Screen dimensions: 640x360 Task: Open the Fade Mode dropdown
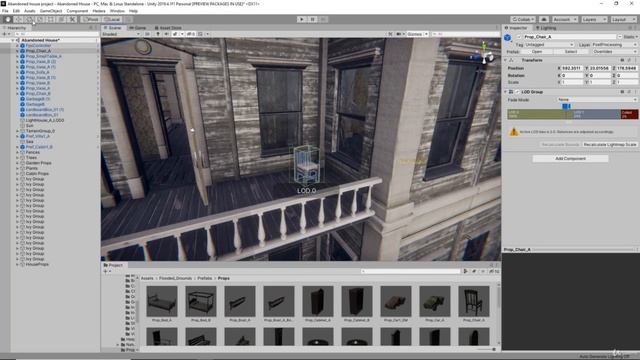point(597,100)
